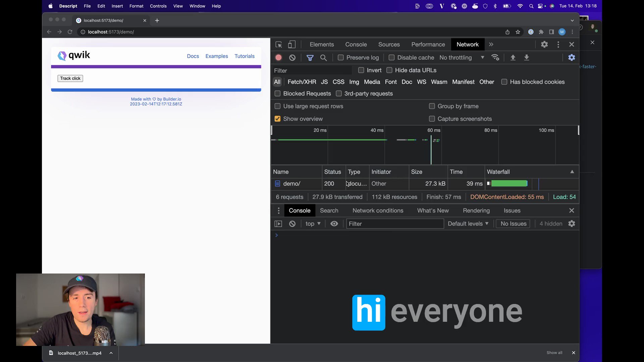Open network search magnifier icon
The width and height of the screenshot is (644, 362).
pos(323,58)
